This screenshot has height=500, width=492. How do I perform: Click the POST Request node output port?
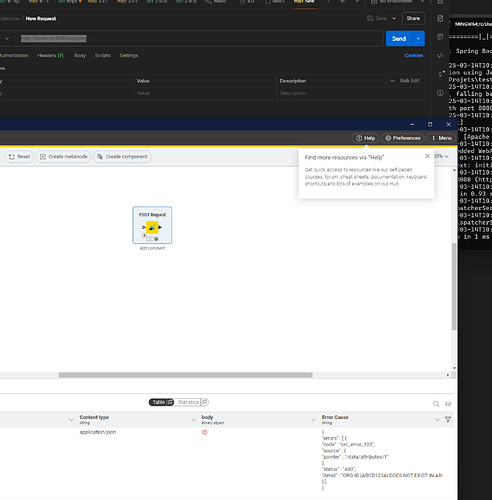160,227
